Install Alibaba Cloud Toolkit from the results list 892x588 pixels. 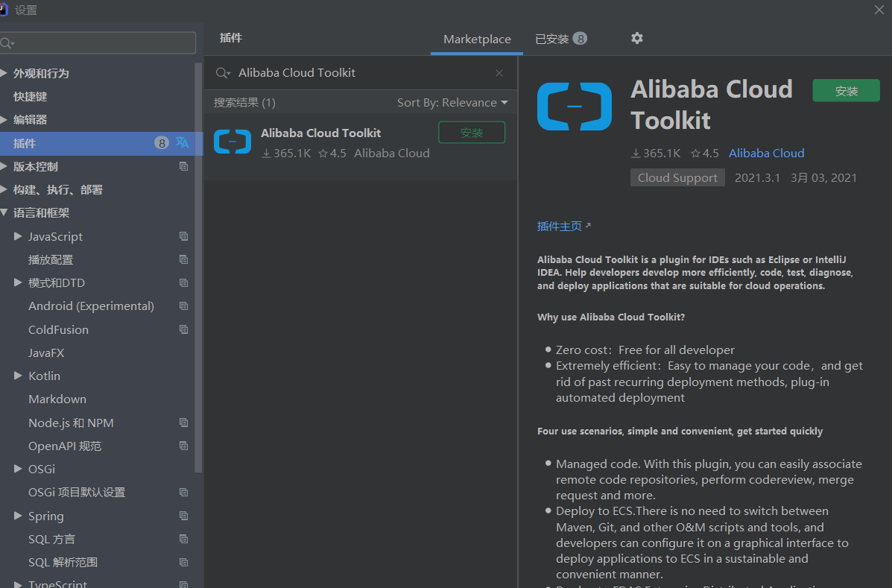pyautogui.click(x=472, y=133)
